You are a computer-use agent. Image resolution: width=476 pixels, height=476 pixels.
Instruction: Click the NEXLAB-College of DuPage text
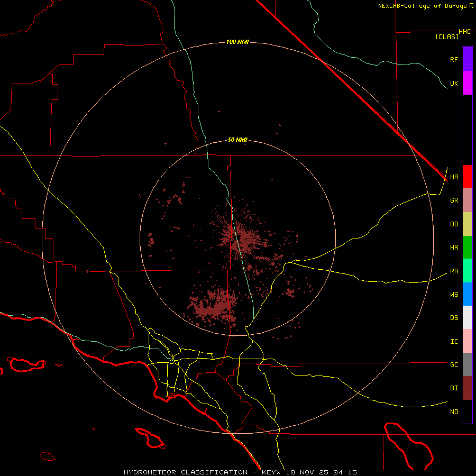422,6
